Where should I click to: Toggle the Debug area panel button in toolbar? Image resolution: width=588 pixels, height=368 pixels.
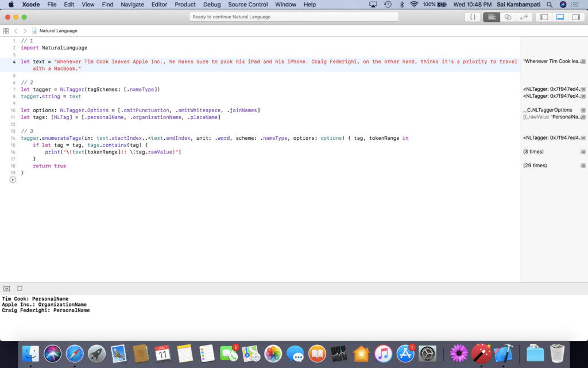click(560, 17)
